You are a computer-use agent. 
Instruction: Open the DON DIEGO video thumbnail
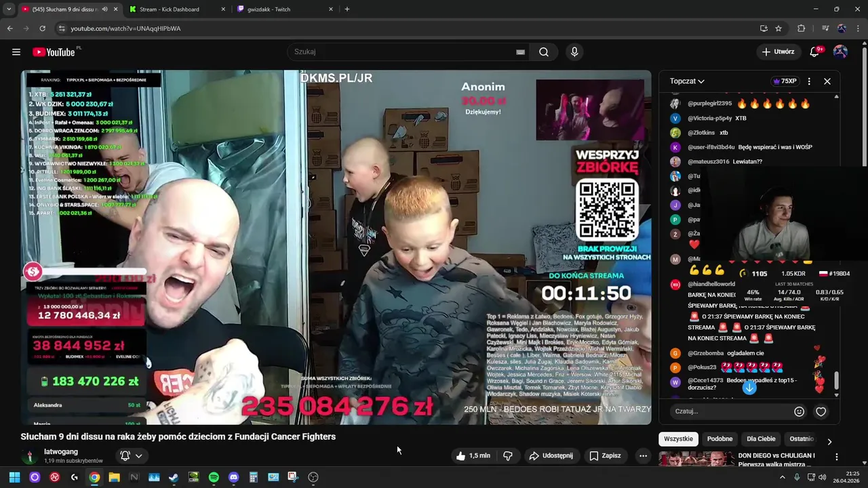(x=696, y=459)
